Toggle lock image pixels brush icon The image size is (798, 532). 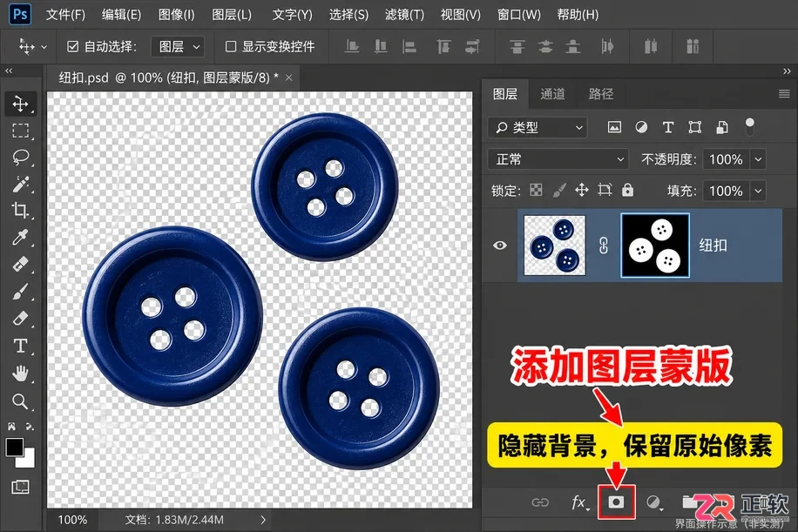click(x=558, y=190)
